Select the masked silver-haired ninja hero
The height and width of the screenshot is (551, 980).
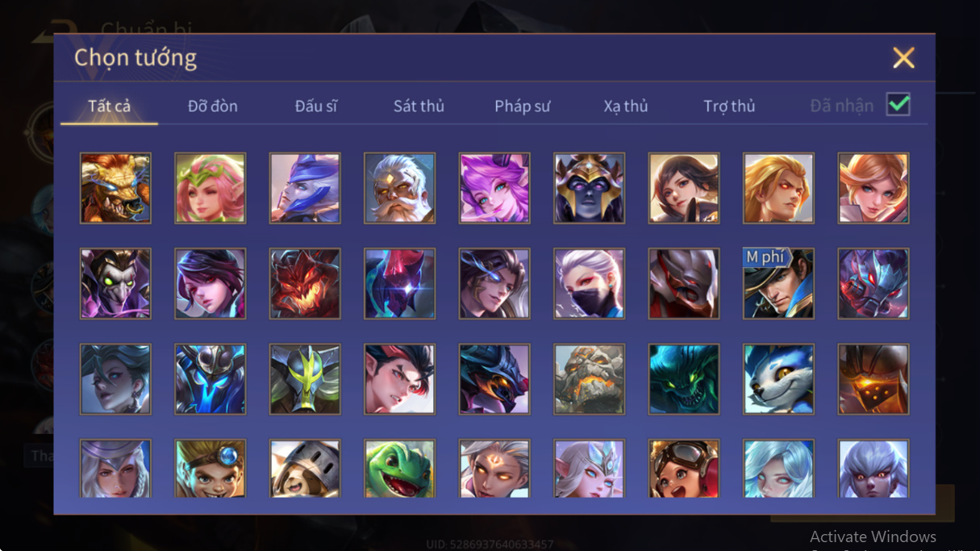tap(589, 283)
